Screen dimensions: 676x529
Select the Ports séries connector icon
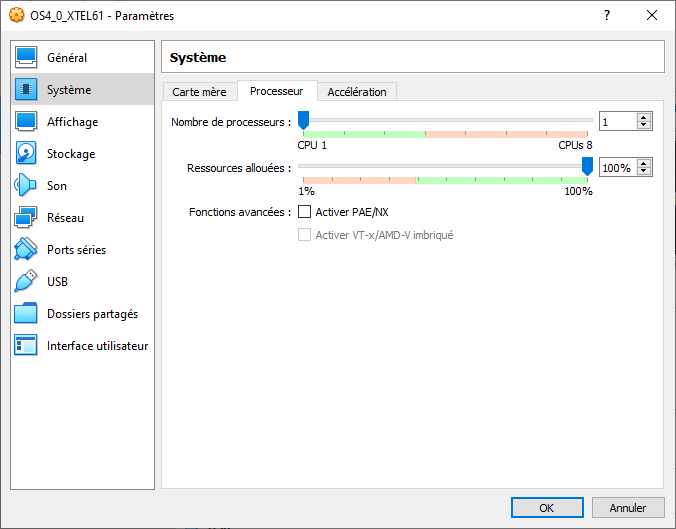[26, 250]
